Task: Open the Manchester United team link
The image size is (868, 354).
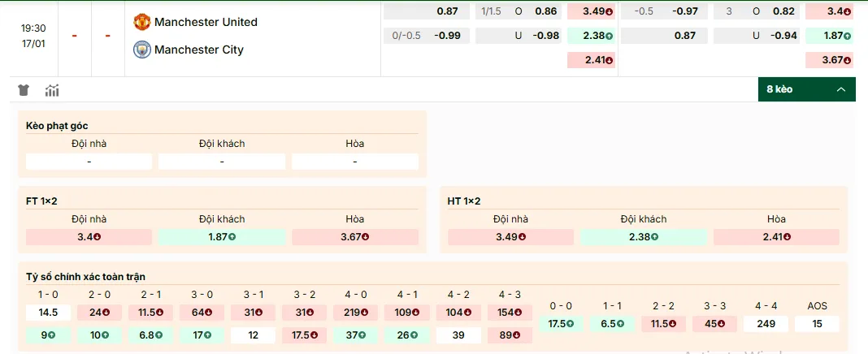Action: coord(206,22)
